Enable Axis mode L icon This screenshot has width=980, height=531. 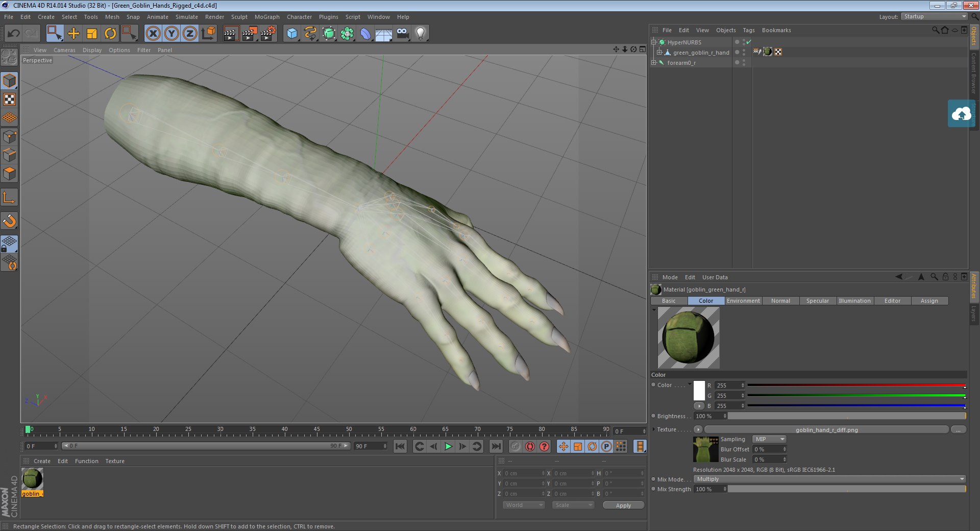[9, 197]
